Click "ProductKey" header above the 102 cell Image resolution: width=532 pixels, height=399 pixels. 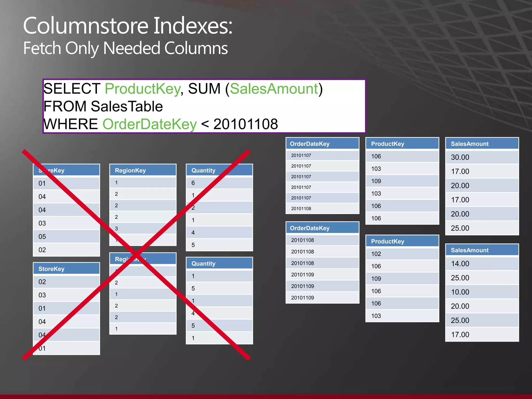point(402,241)
